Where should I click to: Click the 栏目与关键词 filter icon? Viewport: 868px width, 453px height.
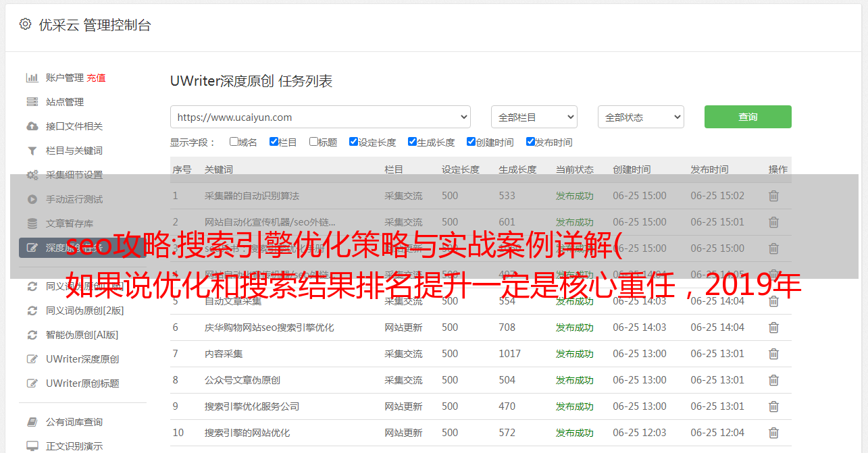tap(32, 151)
